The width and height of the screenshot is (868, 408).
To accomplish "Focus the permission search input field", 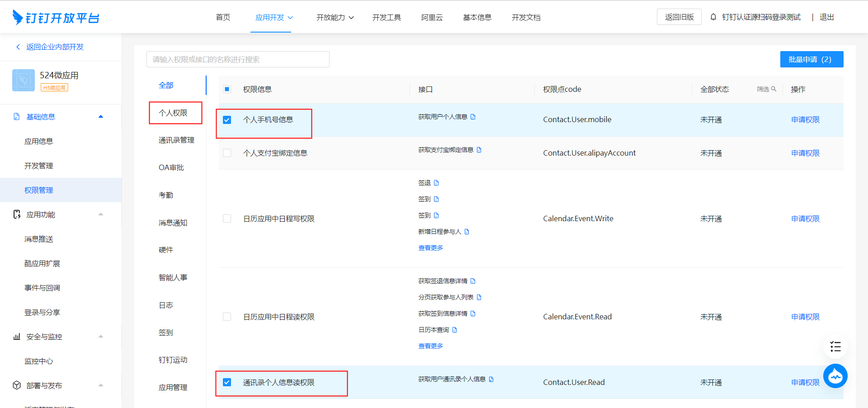I will click(x=238, y=59).
